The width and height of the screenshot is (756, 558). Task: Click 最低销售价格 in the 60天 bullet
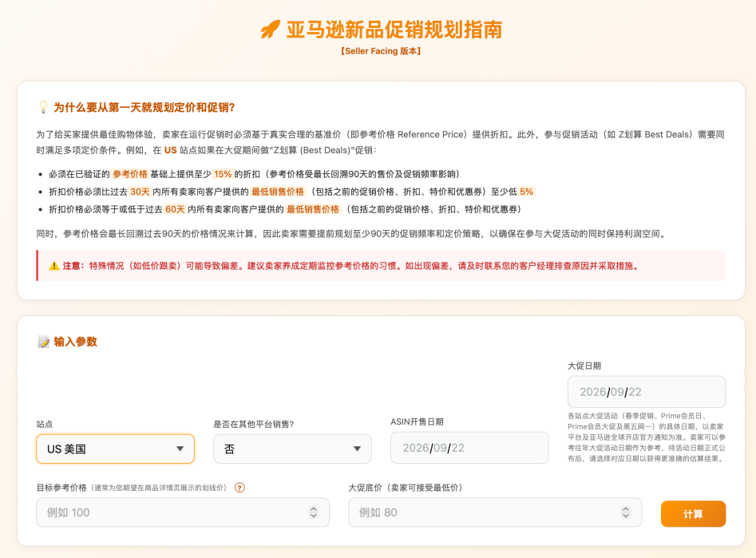(313, 209)
